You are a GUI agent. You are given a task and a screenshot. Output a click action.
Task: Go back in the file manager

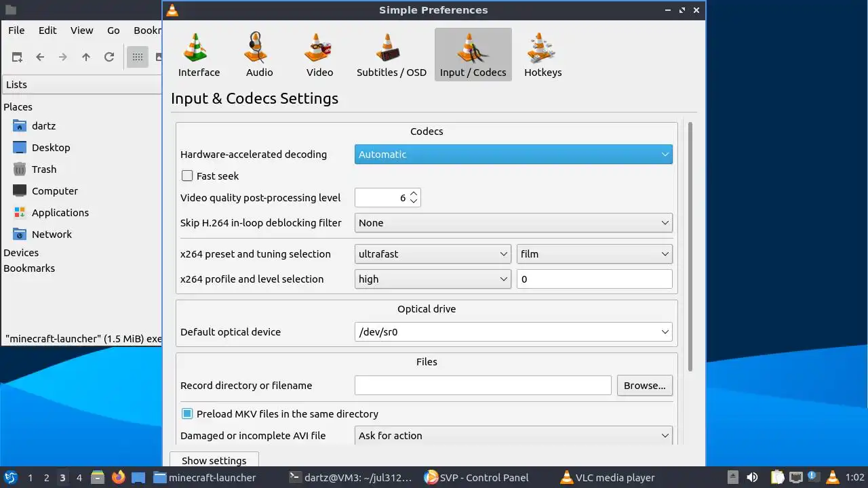(40, 57)
